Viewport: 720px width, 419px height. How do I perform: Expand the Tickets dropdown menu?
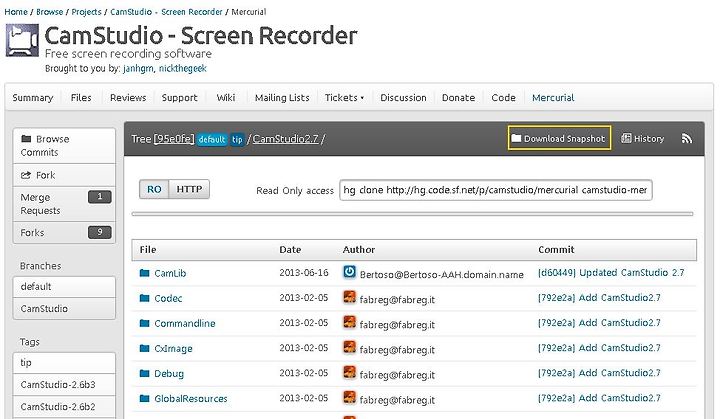click(x=344, y=97)
